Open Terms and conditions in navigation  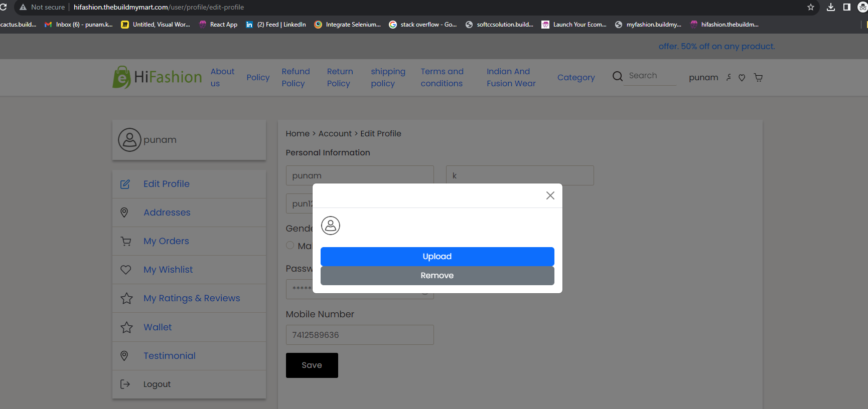tap(442, 78)
